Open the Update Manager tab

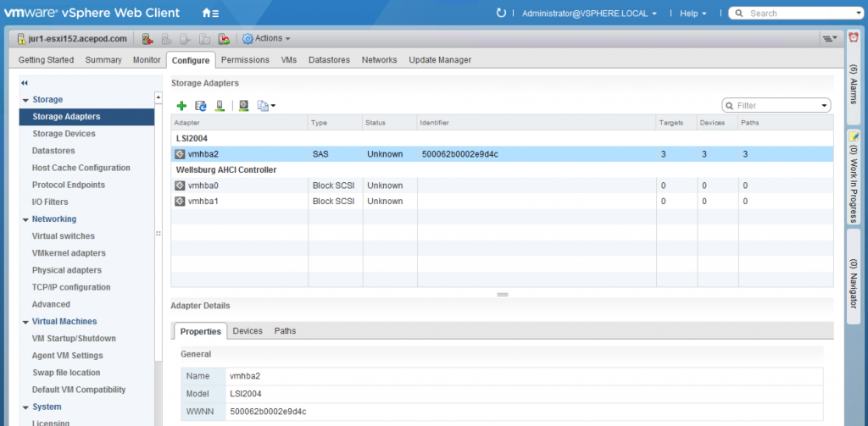440,60
